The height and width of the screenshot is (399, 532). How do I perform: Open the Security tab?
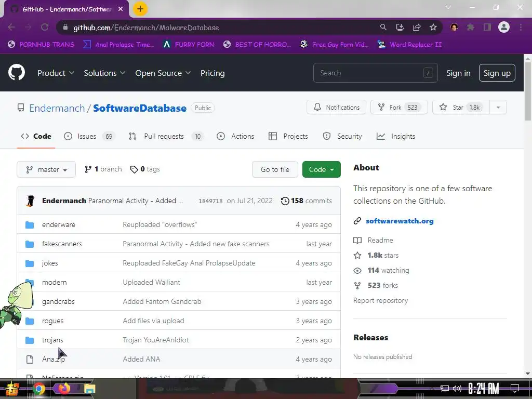pos(342,136)
